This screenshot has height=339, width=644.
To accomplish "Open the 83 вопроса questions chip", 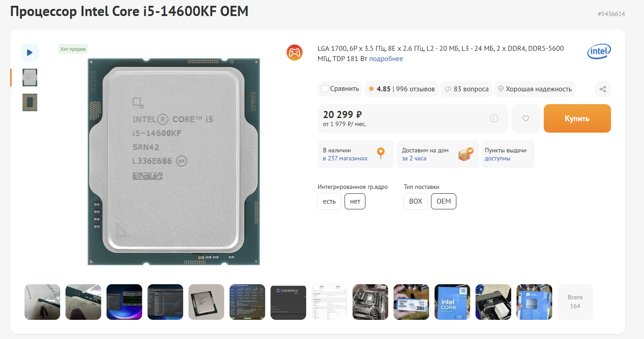I will pos(467,89).
